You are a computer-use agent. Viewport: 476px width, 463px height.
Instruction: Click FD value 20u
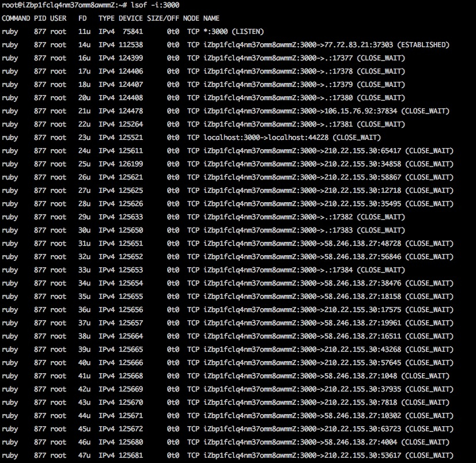84,98
